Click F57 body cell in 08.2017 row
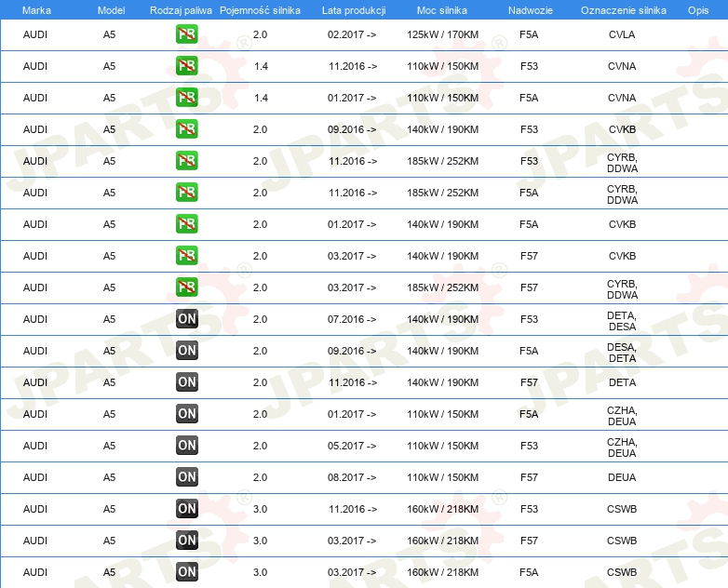Viewport: 728px width, 588px height. click(529, 476)
